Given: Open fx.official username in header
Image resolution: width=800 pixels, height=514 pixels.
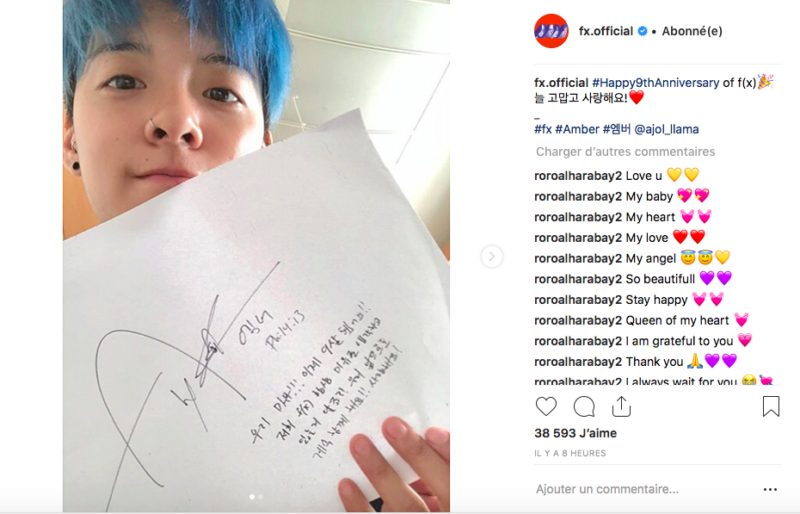Looking at the screenshot, I should [606, 31].
